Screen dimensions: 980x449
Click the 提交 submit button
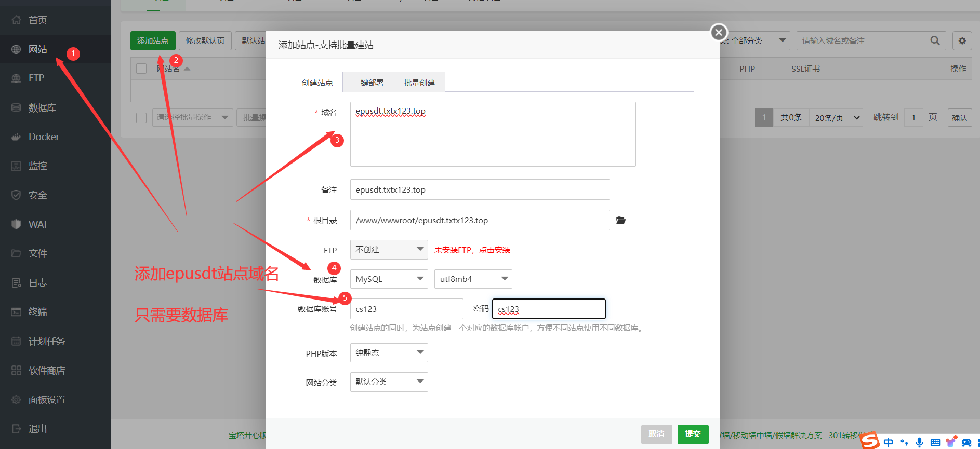(x=693, y=434)
